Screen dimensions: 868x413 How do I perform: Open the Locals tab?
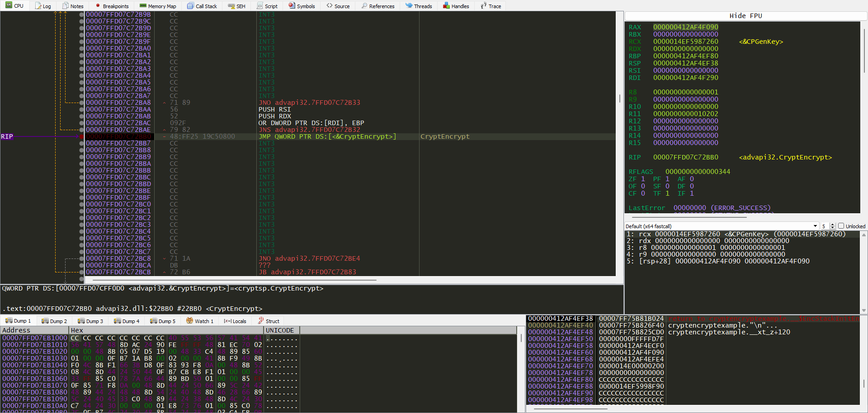235,321
